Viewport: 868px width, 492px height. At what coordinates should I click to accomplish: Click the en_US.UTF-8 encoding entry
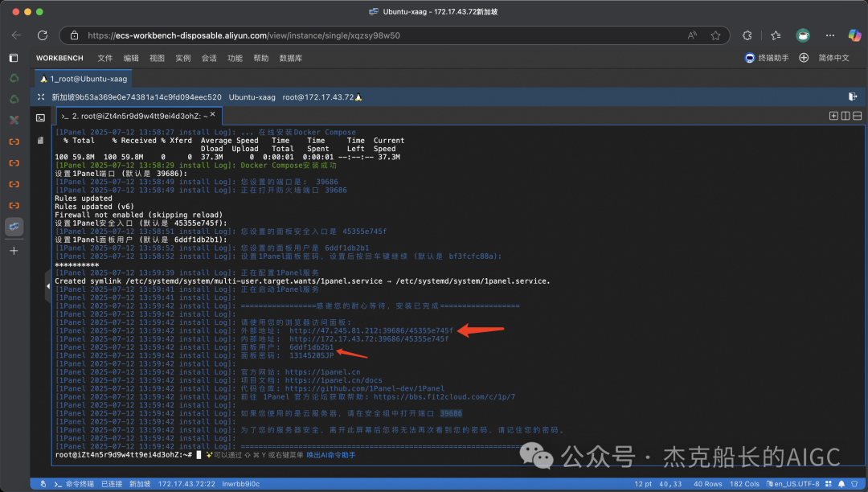click(x=792, y=484)
